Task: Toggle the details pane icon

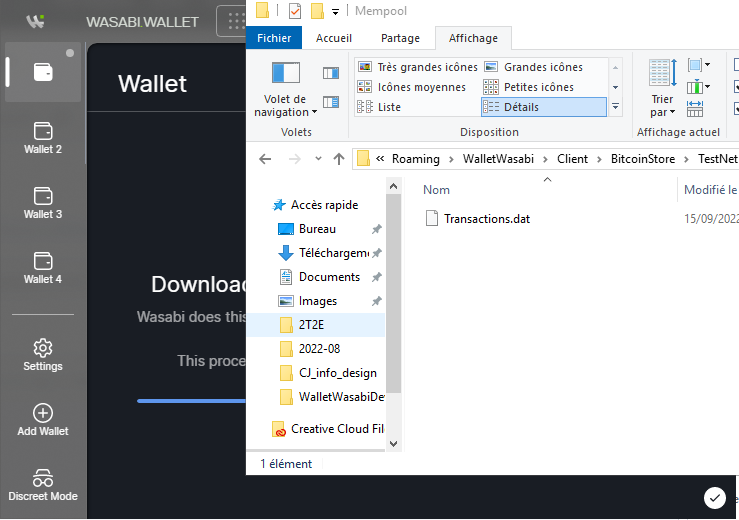Action: click(x=331, y=102)
